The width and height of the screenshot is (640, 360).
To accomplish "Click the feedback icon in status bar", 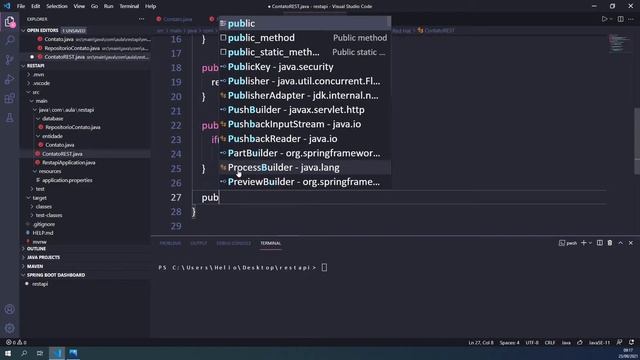I will click(620, 342).
